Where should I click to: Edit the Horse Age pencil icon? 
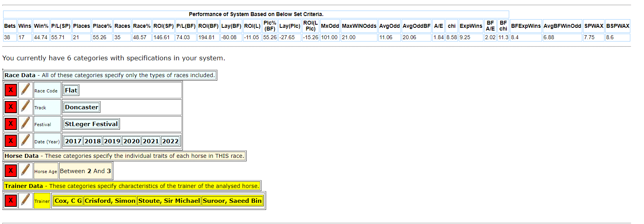(25, 171)
